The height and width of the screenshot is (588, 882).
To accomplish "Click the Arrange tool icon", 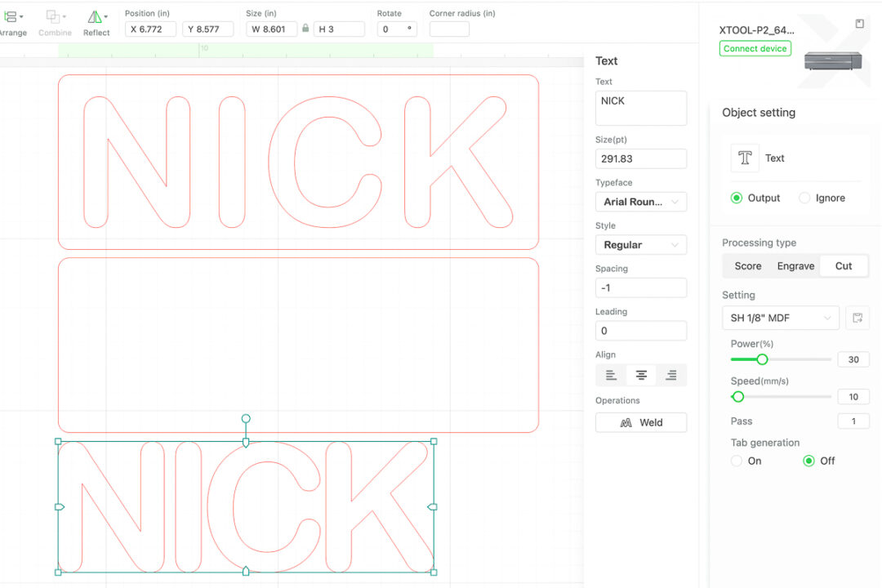I will pyautogui.click(x=11, y=16).
